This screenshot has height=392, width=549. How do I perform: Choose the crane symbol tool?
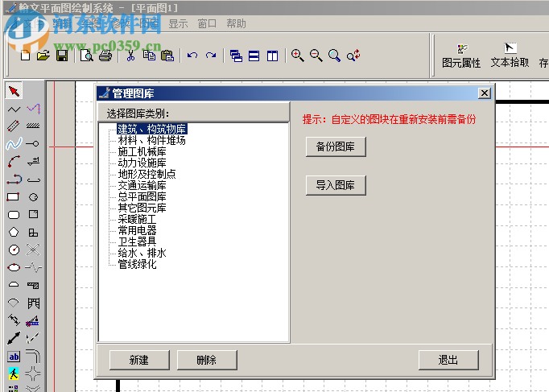[x=32, y=321]
